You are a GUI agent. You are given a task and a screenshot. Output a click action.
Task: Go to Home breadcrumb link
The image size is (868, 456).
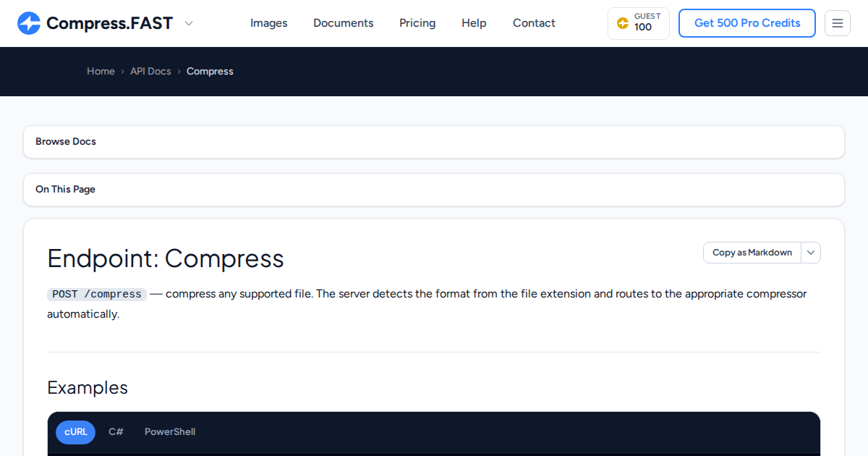pos(101,71)
